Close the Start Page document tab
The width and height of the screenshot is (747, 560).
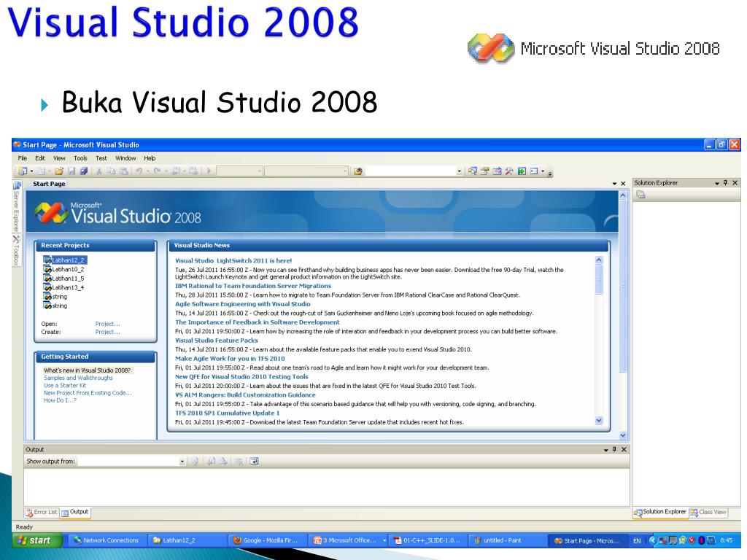point(623,183)
